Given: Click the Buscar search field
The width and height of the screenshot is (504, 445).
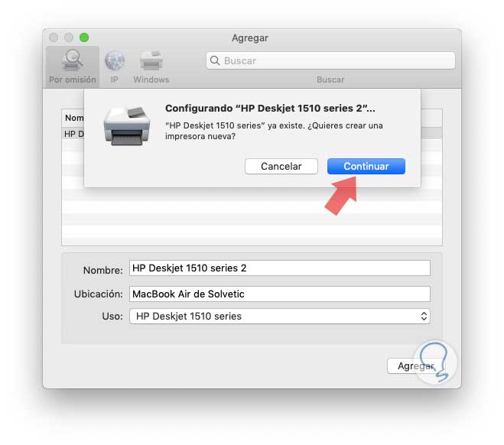Looking at the screenshot, I should (330, 60).
